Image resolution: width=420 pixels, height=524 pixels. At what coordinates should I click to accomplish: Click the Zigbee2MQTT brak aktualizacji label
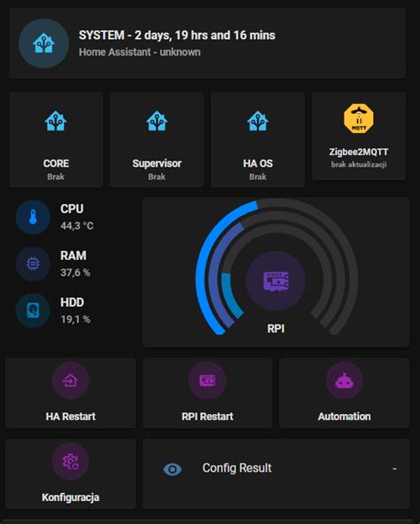[x=359, y=164]
